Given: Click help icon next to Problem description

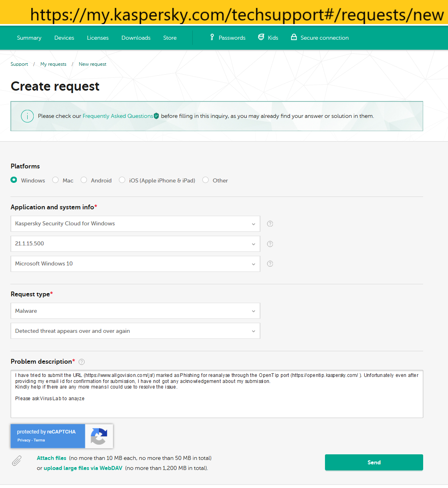Looking at the screenshot, I should [82, 362].
